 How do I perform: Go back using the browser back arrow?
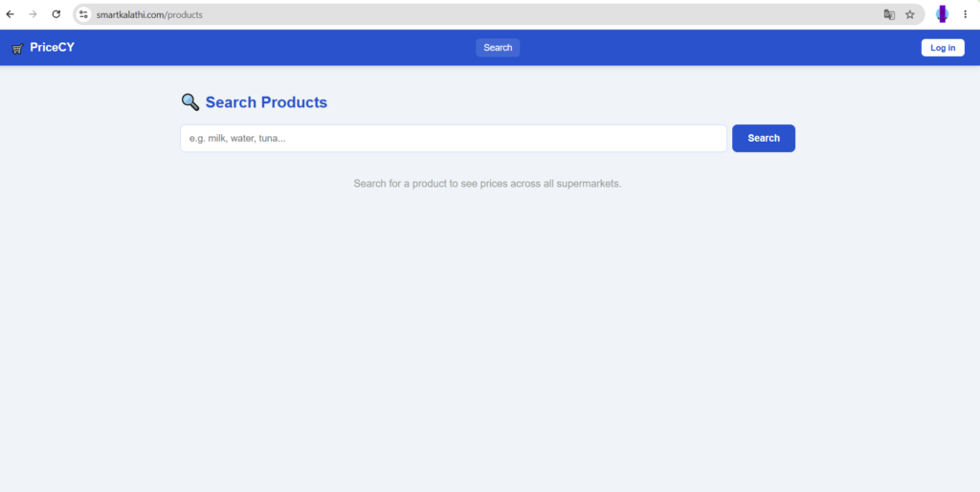(x=10, y=13)
